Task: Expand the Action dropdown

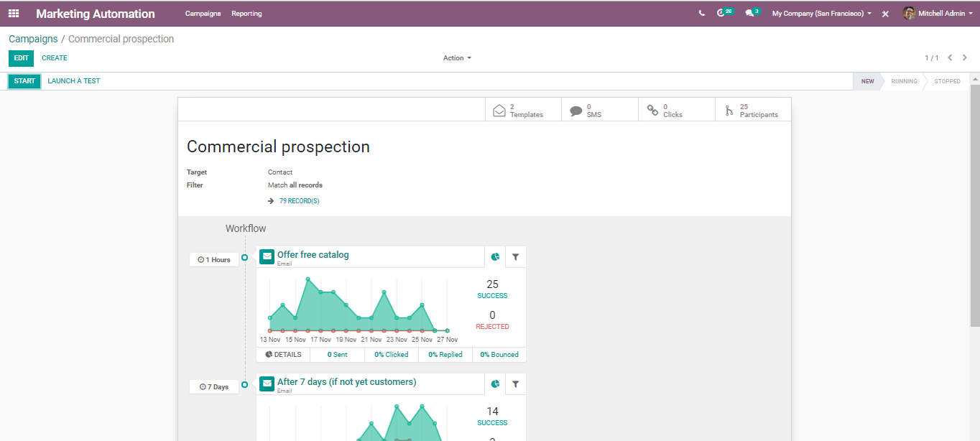Action: pos(457,58)
